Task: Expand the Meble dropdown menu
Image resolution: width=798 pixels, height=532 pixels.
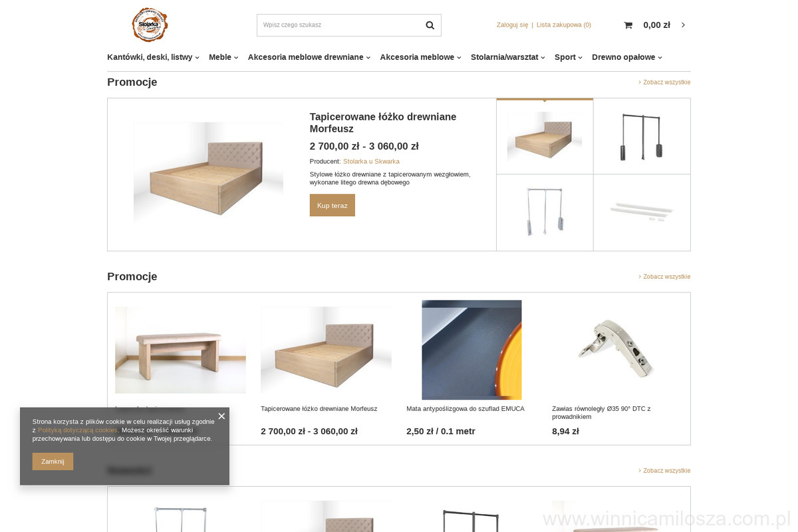Action: (223, 57)
